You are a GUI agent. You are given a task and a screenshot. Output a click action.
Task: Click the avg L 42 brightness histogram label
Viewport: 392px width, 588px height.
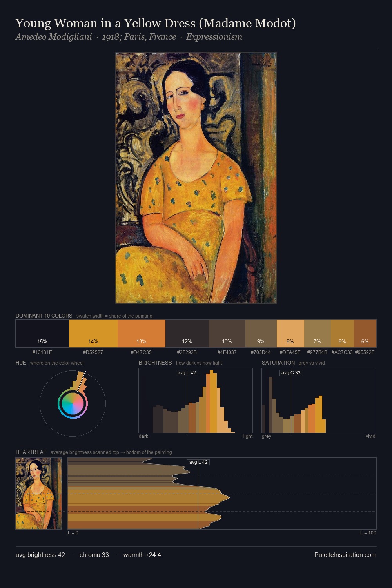click(x=187, y=373)
